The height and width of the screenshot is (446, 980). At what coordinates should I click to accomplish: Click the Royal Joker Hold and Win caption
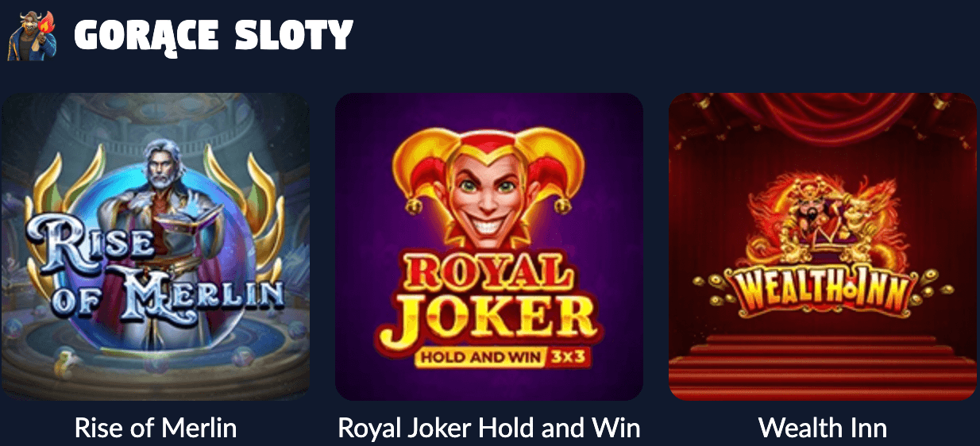[489, 428]
